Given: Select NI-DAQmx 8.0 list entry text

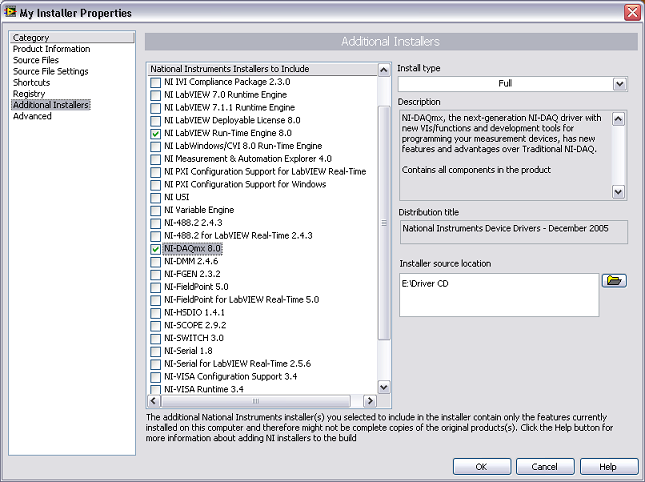Looking at the screenshot, I should pyautogui.click(x=193, y=249).
